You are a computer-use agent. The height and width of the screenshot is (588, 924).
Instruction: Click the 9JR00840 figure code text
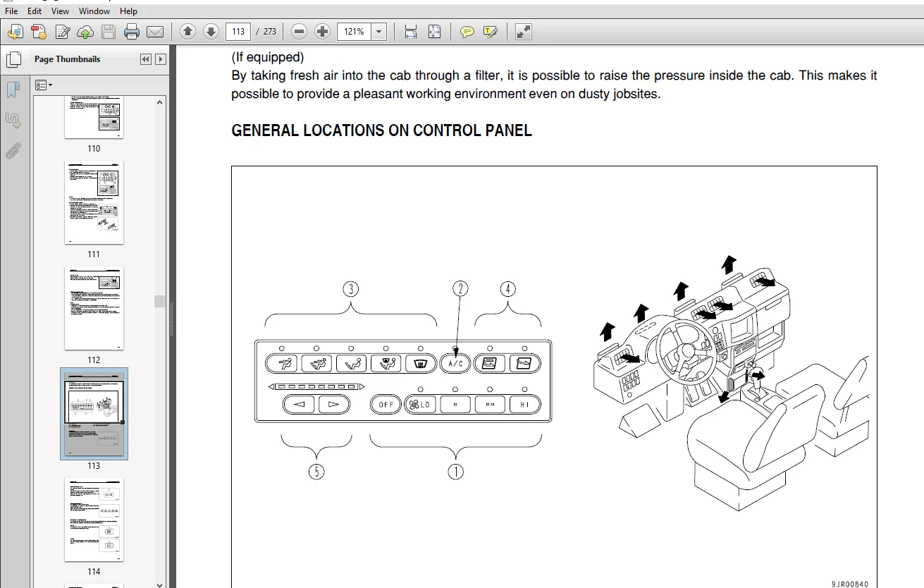(x=849, y=584)
